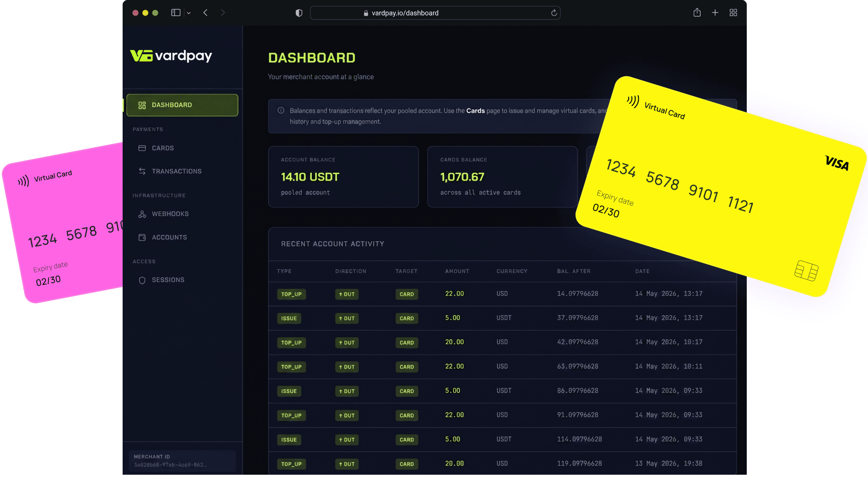The height and width of the screenshot is (477, 868).
Task: Click the Merchant ID box
Action: (182, 461)
